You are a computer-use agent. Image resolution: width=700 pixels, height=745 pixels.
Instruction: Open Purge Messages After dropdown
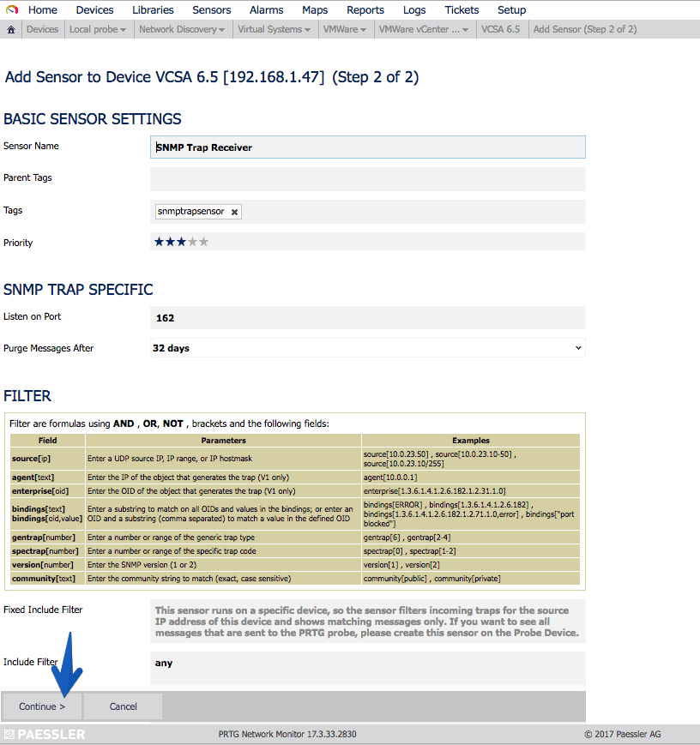pyautogui.click(x=368, y=348)
